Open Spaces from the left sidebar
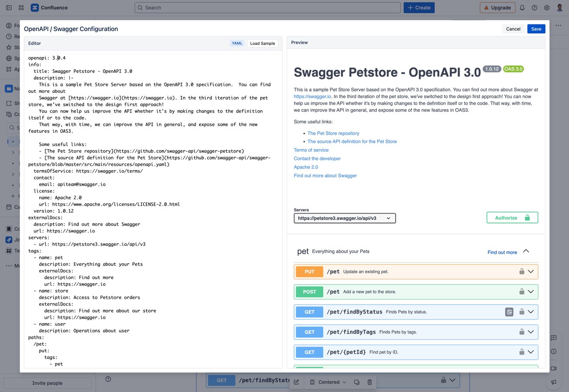This screenshot has width=569, height=392. [9, 58]
